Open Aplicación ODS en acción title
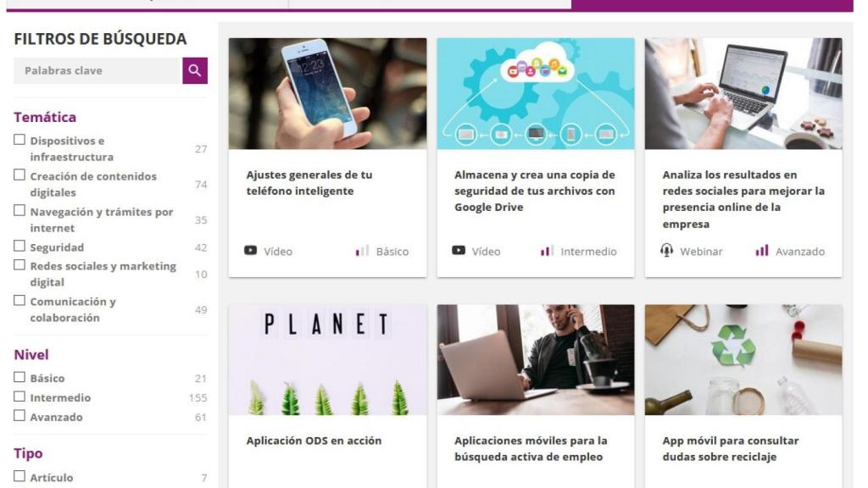The height and width of the screenshot is (488, 868). [314, 441]
